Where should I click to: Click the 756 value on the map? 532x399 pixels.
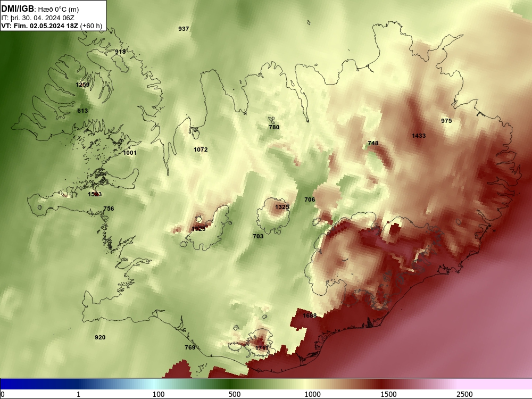[x=109, y=209]
